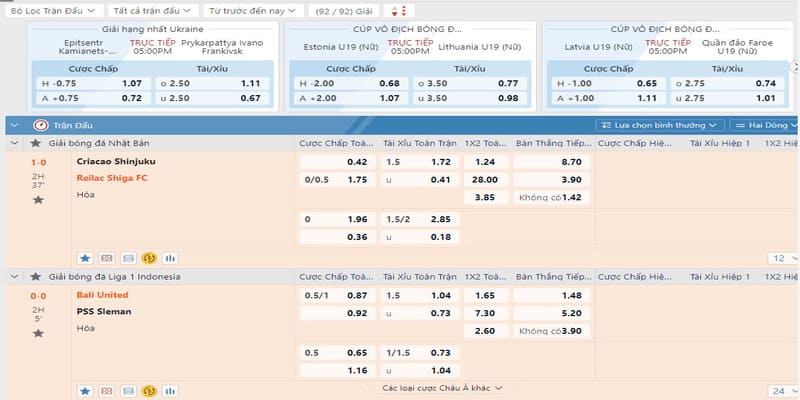Viewport: 800px width, 400px height.
Task: Favorite the Liga 1 Indonesia league star
Action: point(35,277)
